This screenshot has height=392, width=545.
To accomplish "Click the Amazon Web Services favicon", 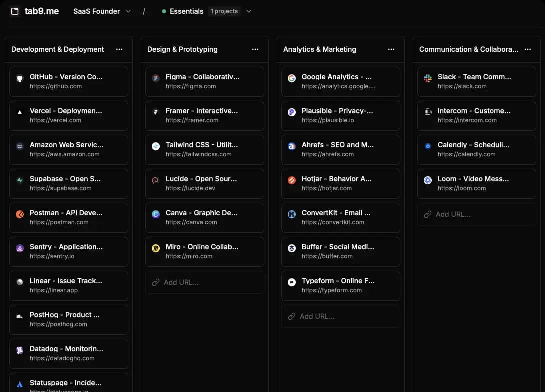I will [20, 146].
